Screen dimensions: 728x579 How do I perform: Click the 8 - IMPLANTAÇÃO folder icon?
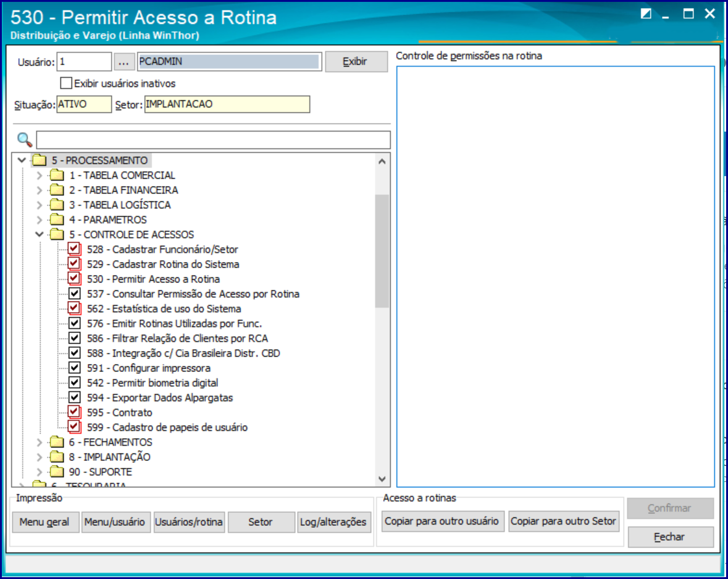[57, 457]
